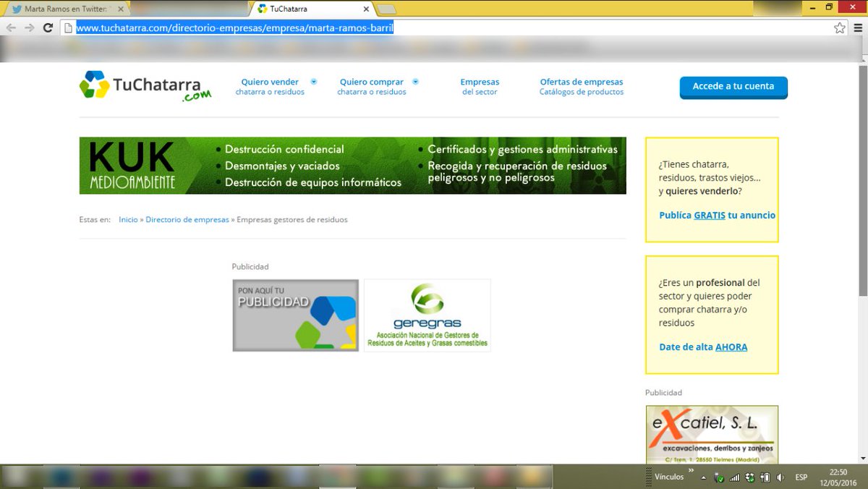Click the address bar URL

[234, 28]
